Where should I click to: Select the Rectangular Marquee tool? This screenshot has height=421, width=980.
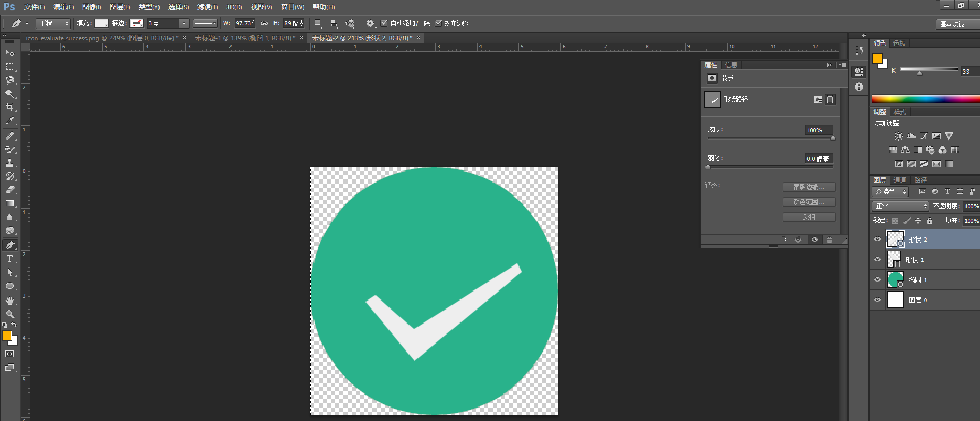point(10,67)
